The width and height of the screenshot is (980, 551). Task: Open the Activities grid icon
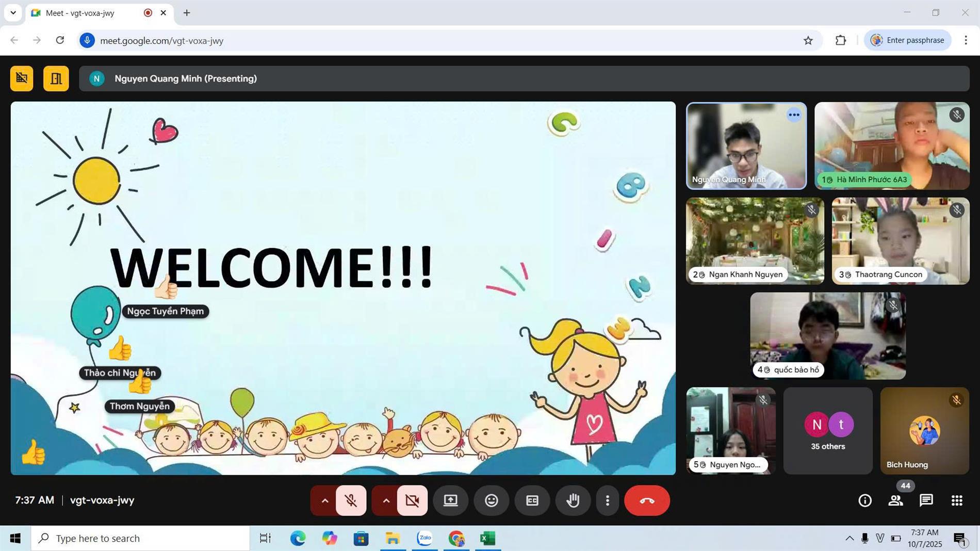point(956,500)
